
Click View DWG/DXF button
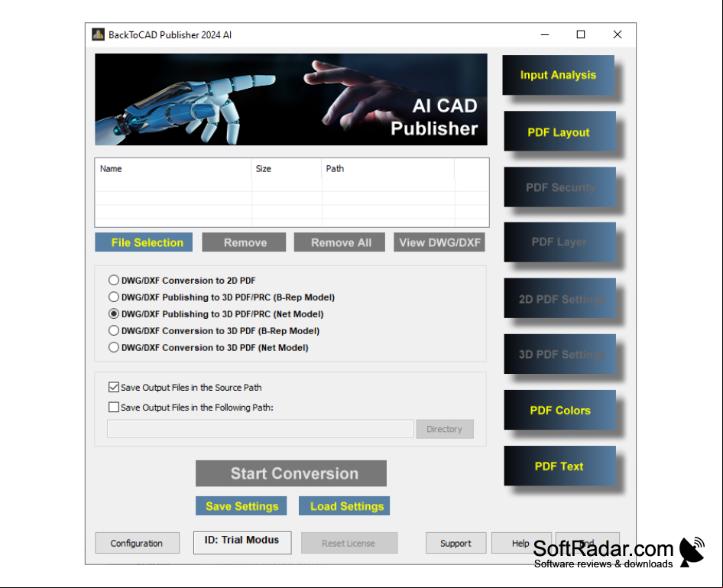tap(439, 242)
